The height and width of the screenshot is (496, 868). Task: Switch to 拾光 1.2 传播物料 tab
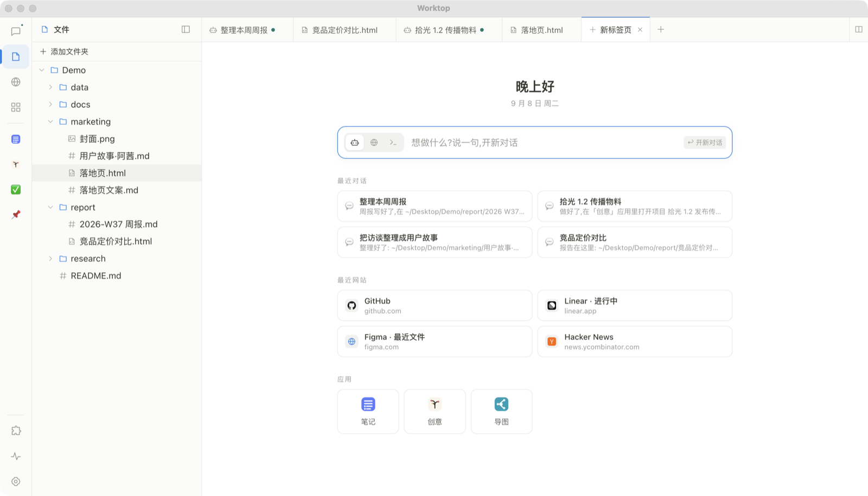449,30
